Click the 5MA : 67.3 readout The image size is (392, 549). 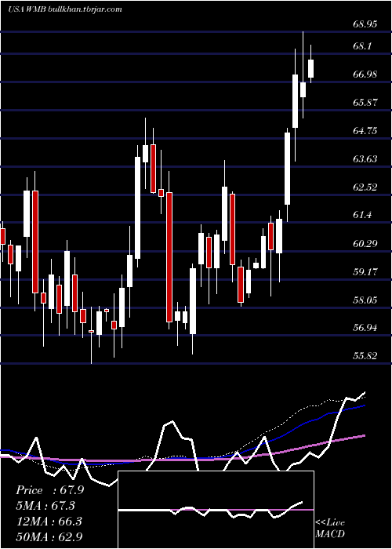tap(45, 506)
